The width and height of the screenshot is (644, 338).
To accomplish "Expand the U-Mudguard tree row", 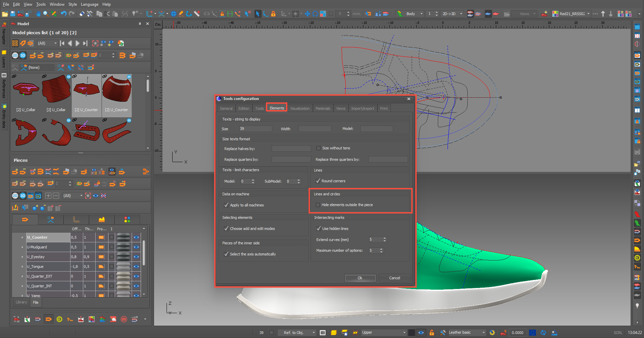I will 22,247.
